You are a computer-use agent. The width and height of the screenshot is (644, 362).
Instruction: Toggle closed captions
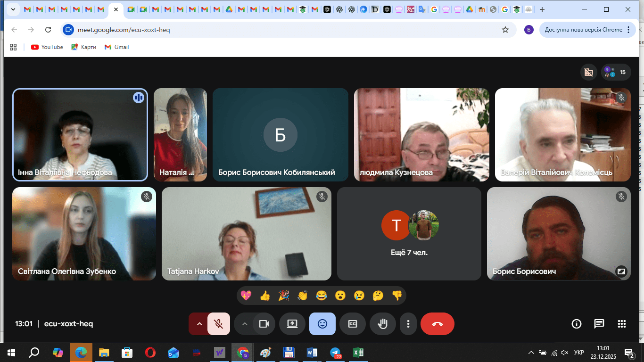point(353,324)
